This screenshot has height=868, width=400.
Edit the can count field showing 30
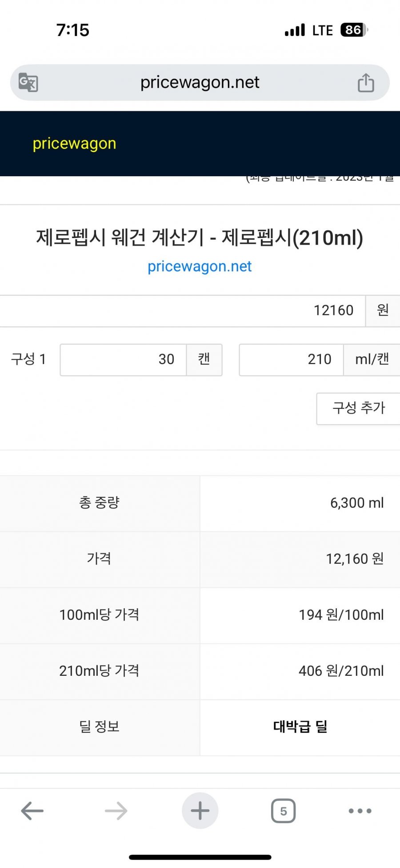point(123,359)
